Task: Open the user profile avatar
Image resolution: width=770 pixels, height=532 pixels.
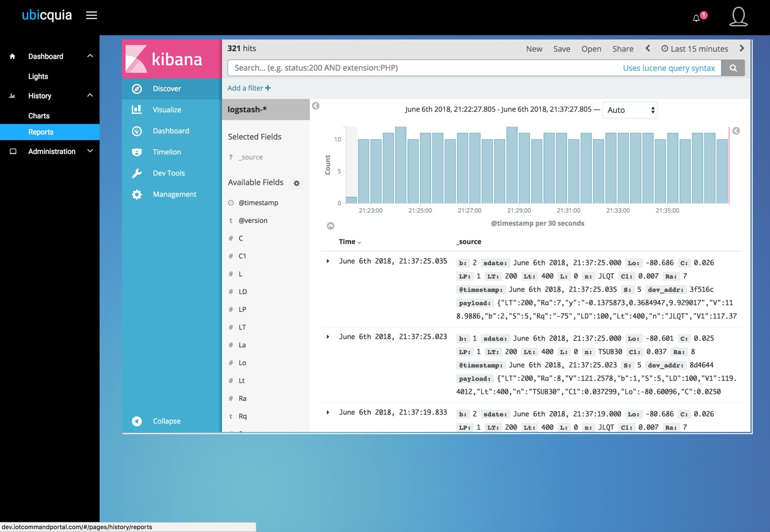Action: pyautogui.click(x=738, y=16)
